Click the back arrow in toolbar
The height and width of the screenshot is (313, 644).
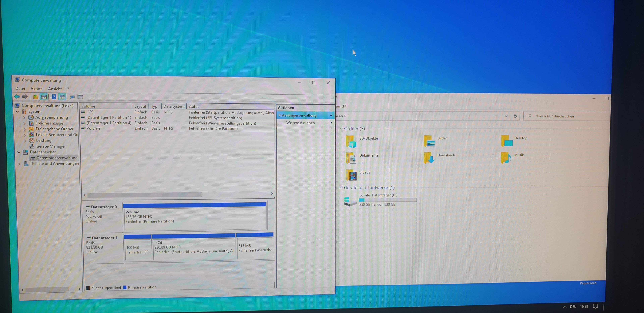point(17,97)
